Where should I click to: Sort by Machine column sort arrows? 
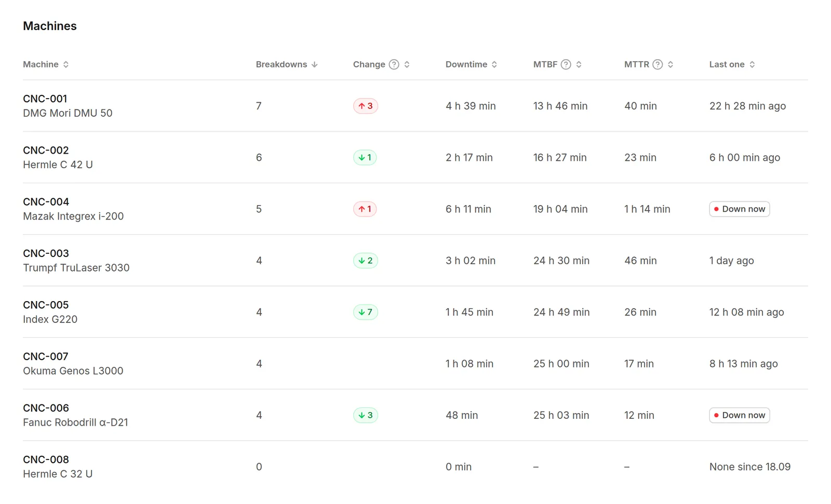pos(66,64)
